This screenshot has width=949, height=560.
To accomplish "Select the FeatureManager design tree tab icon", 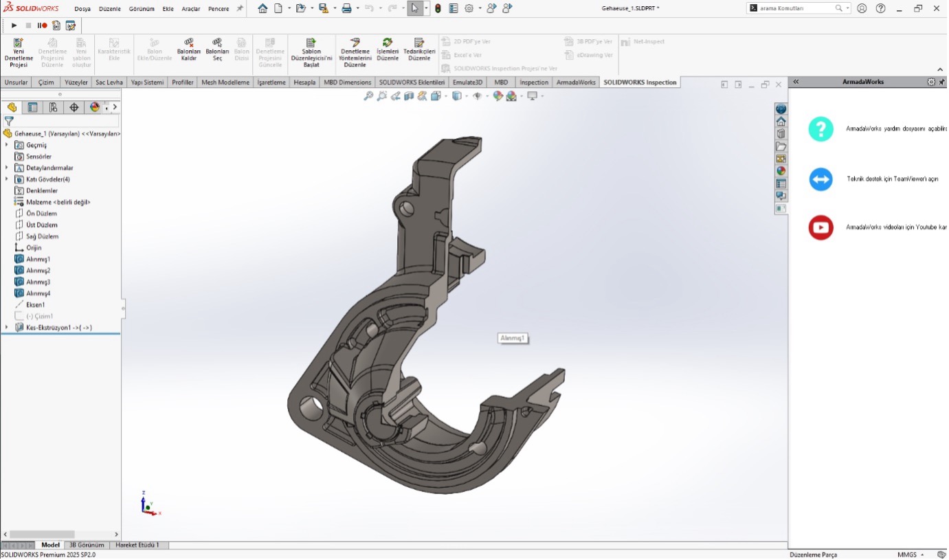I will (12, 107).
